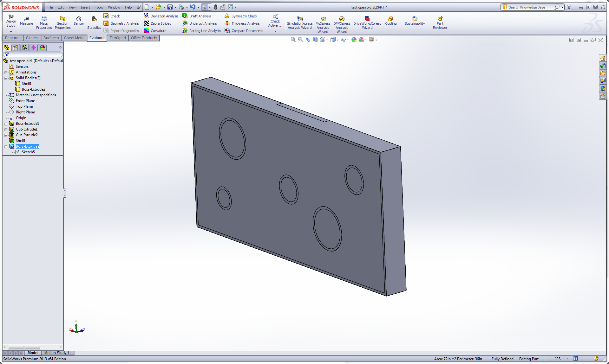Collapse the Solid Bodies folder
609x364 pixels.
tap(6, 78)
